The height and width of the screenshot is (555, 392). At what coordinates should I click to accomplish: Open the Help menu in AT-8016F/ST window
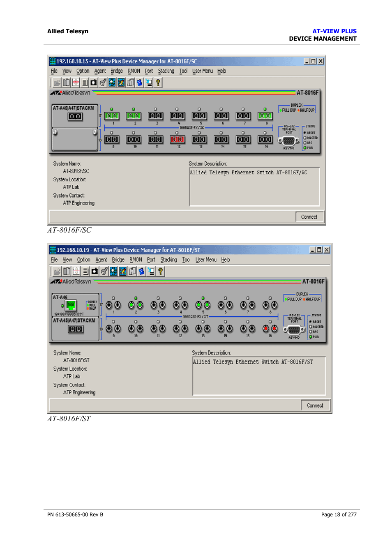[226, 260]
